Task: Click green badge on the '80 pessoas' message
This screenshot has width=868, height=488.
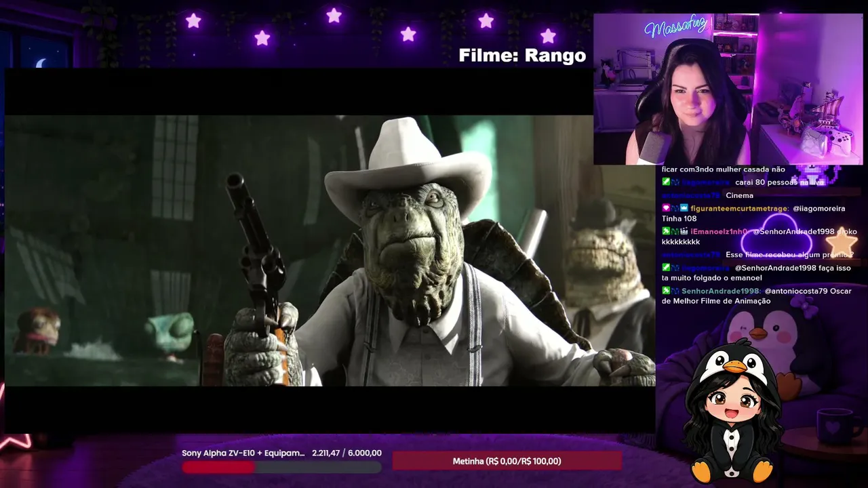Action: pyautogui.click(x=666, y=182)
